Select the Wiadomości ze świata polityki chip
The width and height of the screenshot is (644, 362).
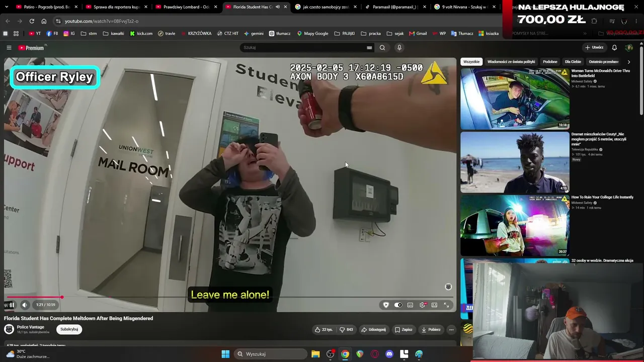[511, 62]
